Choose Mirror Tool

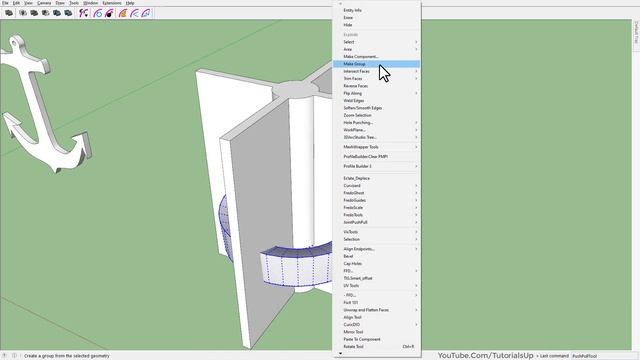376,332
